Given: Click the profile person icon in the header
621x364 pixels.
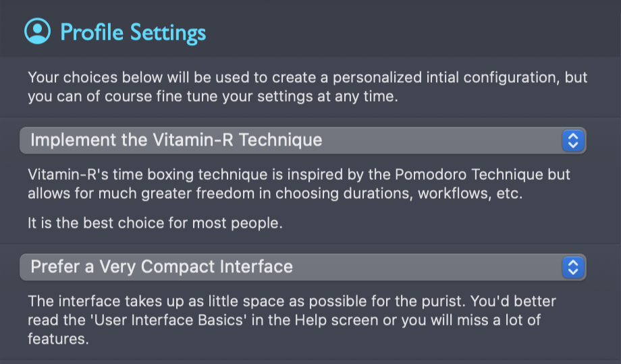Looking at the screenshot, I should point(38,32).
